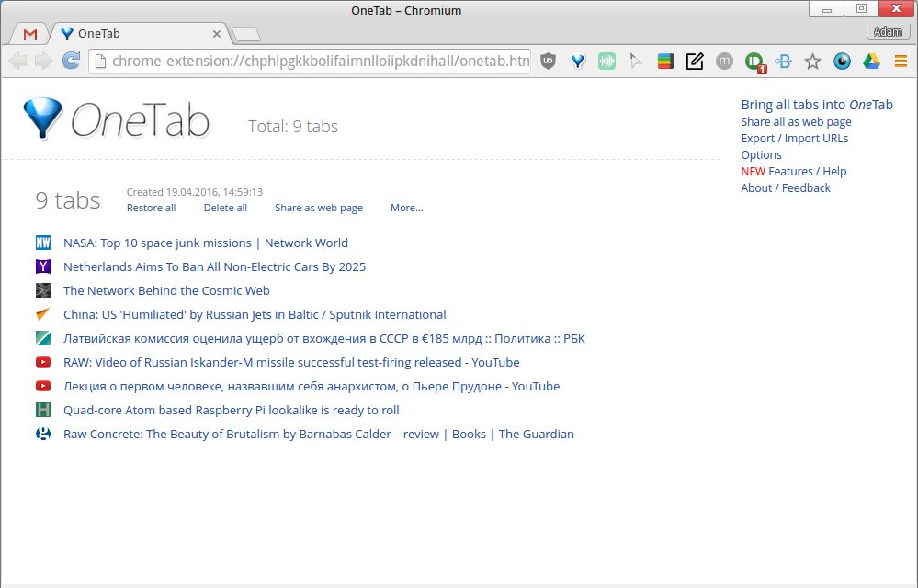The height and width of the screenshot is (588, 918).
Task: Click the green icon with red badge
Action: point(754,62)
